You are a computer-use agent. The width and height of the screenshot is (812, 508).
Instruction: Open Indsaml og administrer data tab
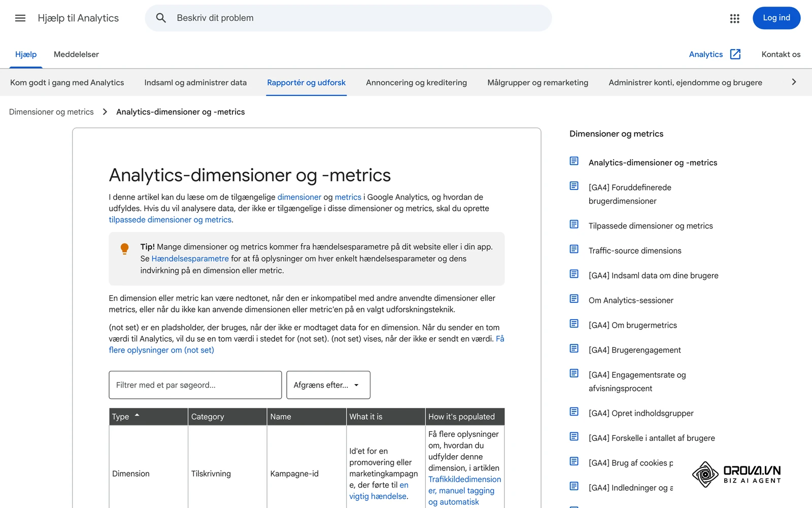195,83
